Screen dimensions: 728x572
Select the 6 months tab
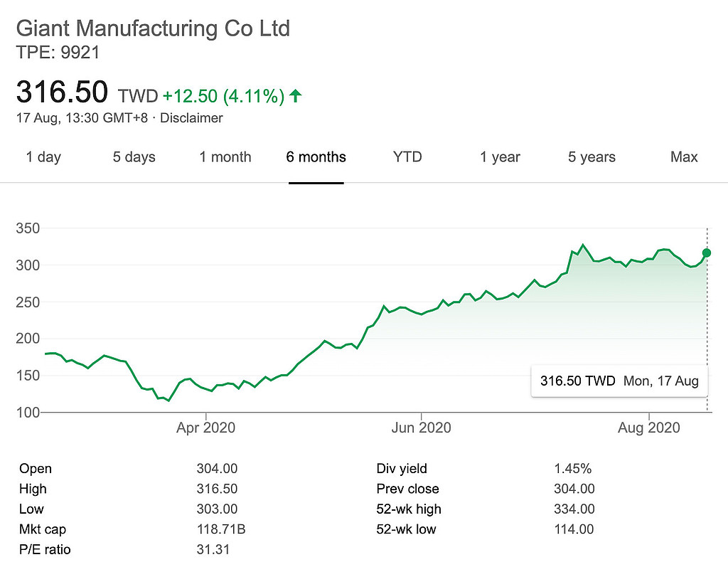click(x=316, y=157)
